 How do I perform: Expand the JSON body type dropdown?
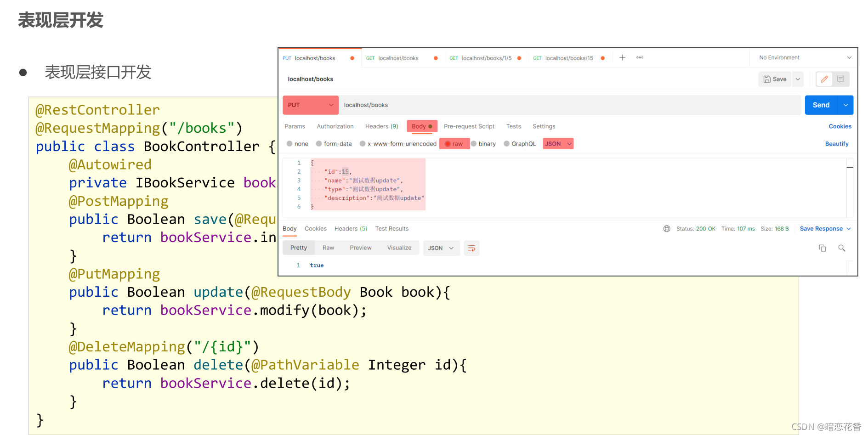pos(558,144)
